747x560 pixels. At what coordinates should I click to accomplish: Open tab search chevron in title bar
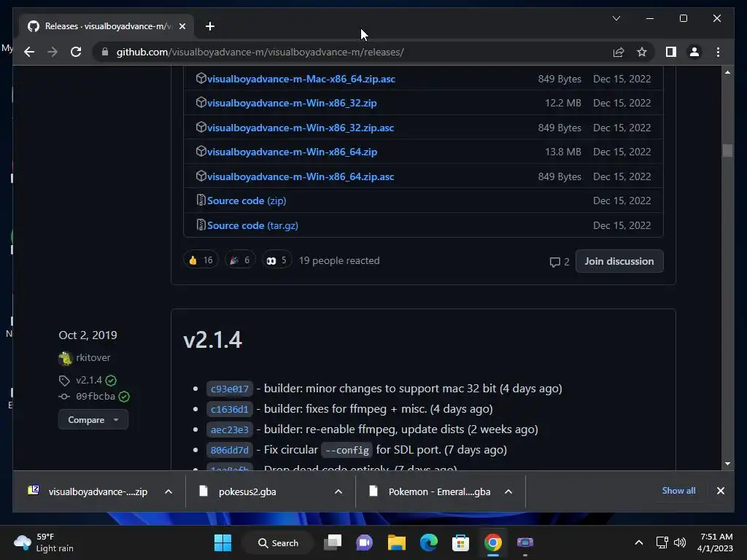(616, 18)
